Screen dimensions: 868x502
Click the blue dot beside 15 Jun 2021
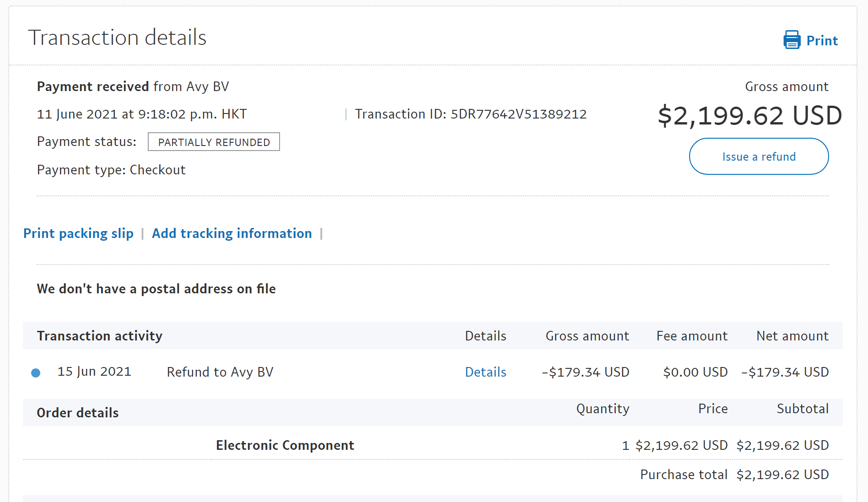pos(36,373)
